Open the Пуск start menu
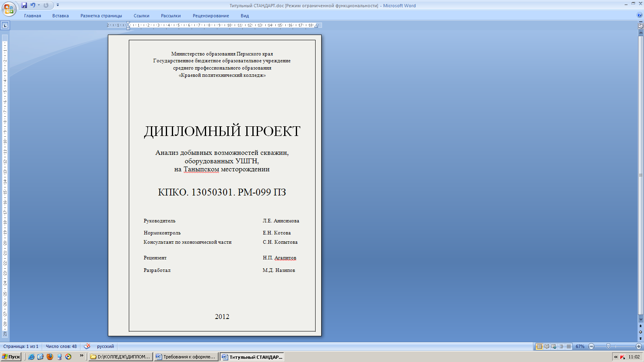This screenshot has height=362, width=644. point(11,357)
